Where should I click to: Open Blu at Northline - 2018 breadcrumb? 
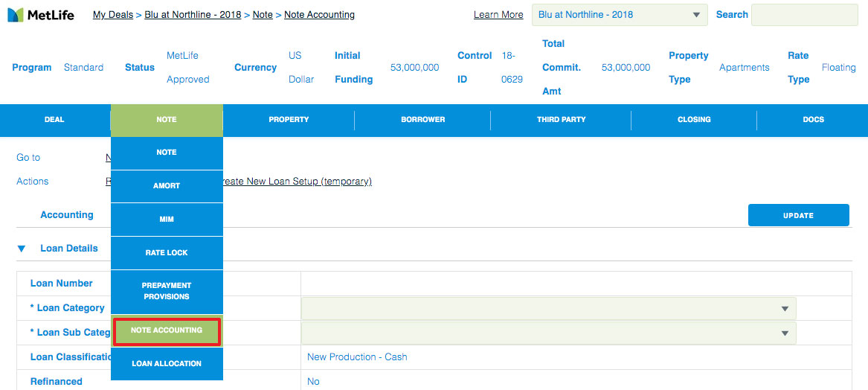point(193,15)
